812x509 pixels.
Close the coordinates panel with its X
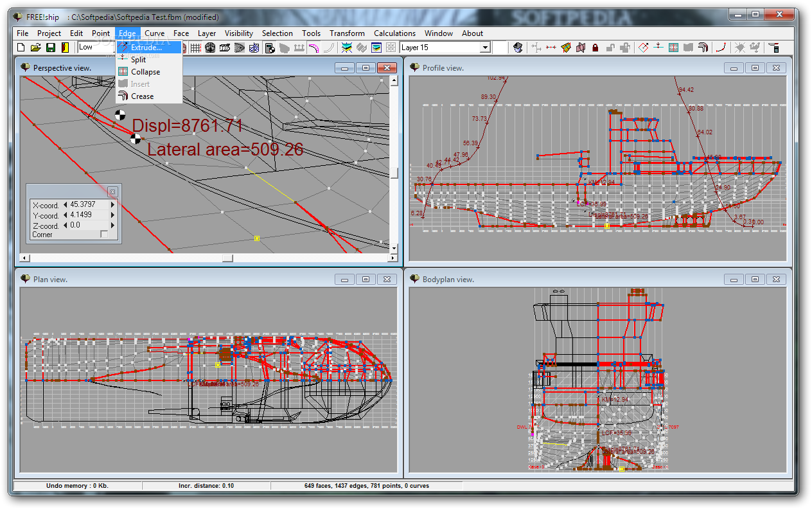tap(112, 192)
